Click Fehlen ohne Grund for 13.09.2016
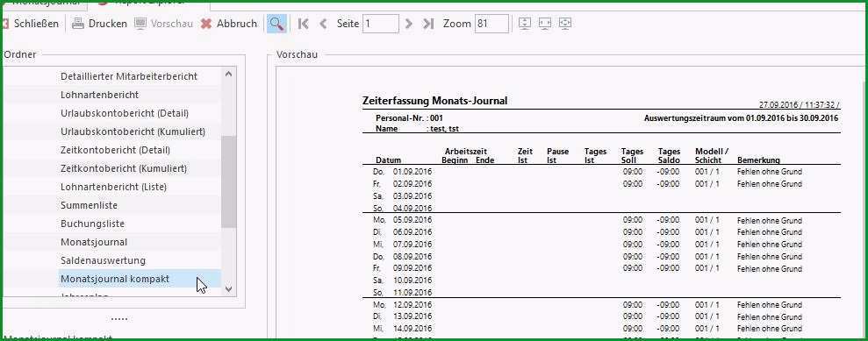The image size is (868, 341). (x=770, y=316)
